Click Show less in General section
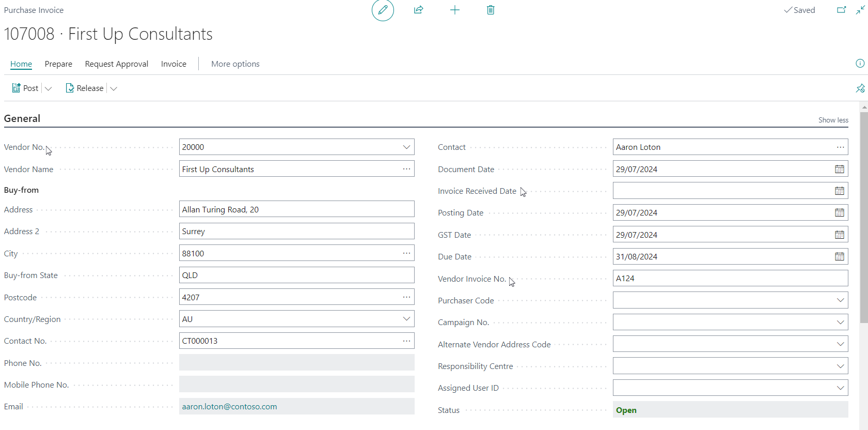The image size is (868, 430). point(833,120)
